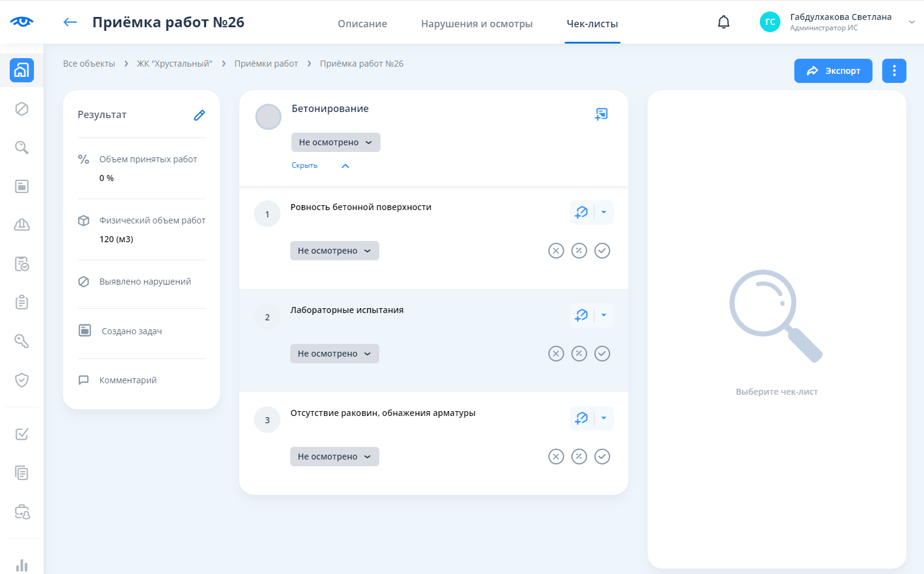Click the pencil edit icon in Результат

[x=199, y=115]
